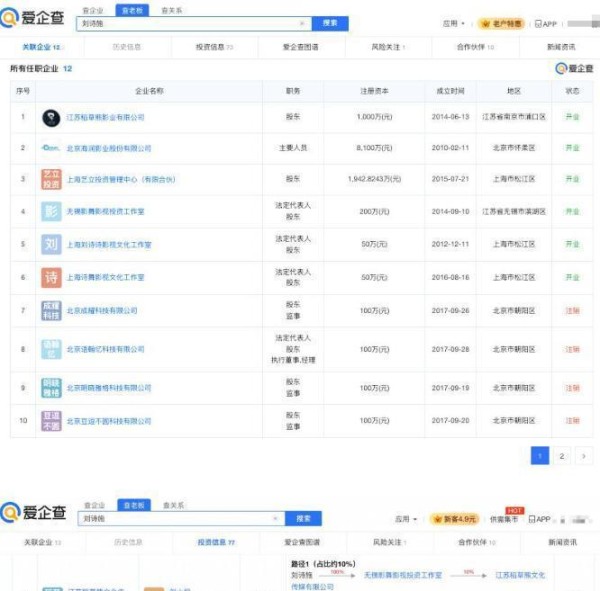Open the top 投资信息 tab
The width and height of the screenshot is (600, 591).
216,47
